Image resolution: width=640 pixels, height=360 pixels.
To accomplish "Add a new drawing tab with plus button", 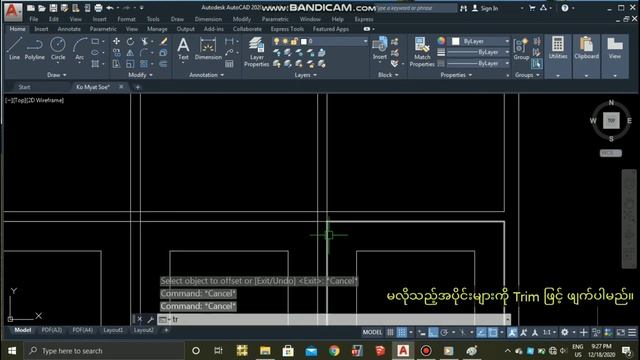I will 138,87.
